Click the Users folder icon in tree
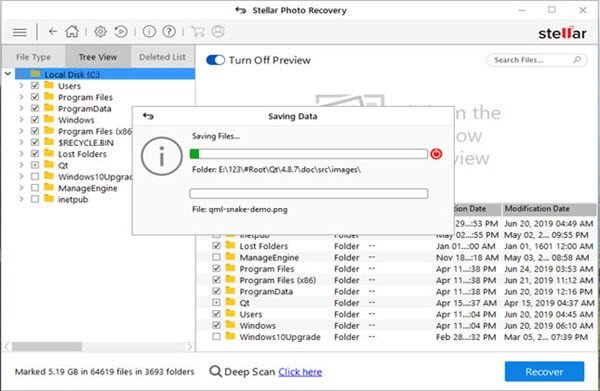Screen dimensions: 600x391 [49, 85]
